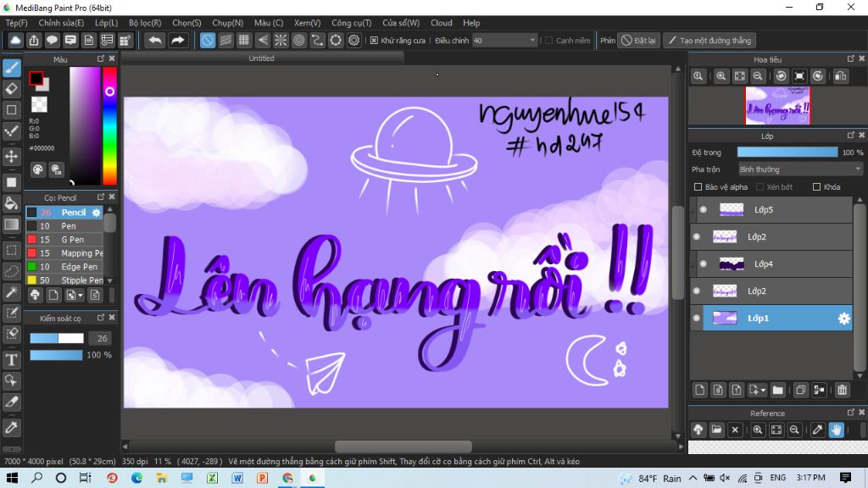Select the G Pen brush
This screenshot has width=868, height=488.
coord(64,240)
